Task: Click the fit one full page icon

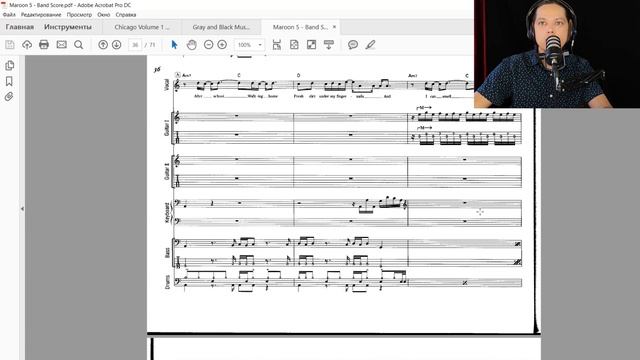Action: pos(294,44)
